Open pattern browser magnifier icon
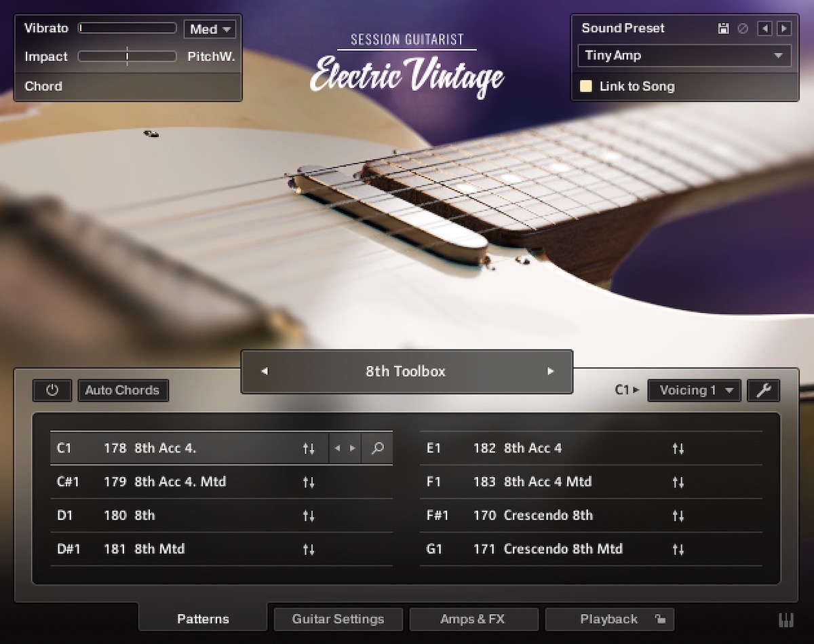 tap(378, 448)
